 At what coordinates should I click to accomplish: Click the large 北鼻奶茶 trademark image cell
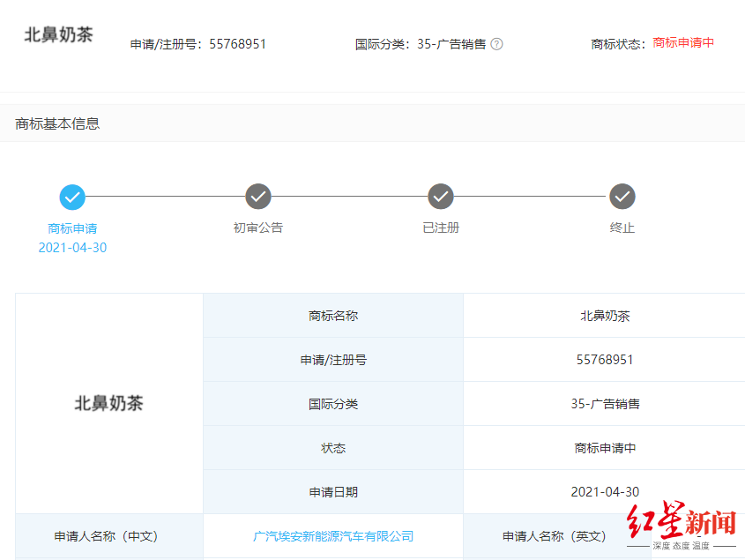109,404
